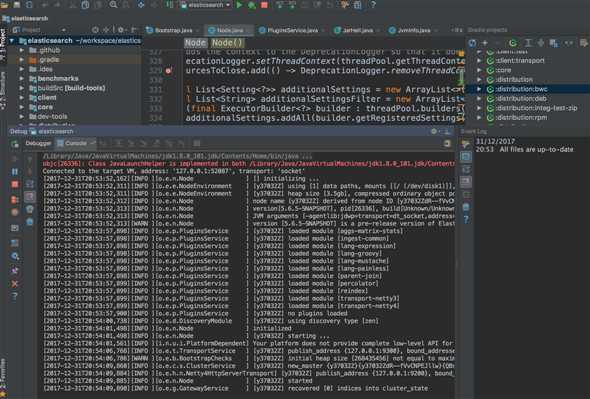Open the JvmInfo.java editor tab
The width and height of the screenshot is (590, 399).
point(413,30)
